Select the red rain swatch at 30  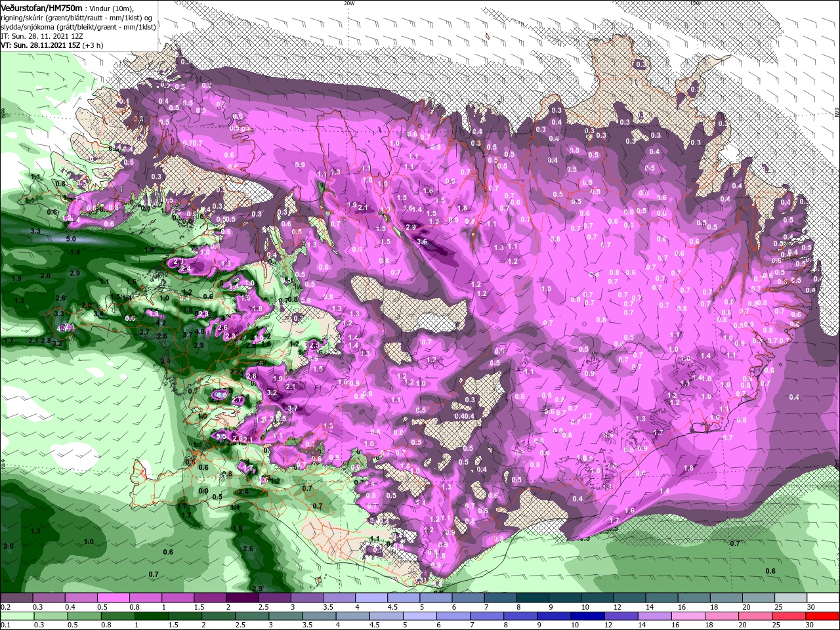822,616
